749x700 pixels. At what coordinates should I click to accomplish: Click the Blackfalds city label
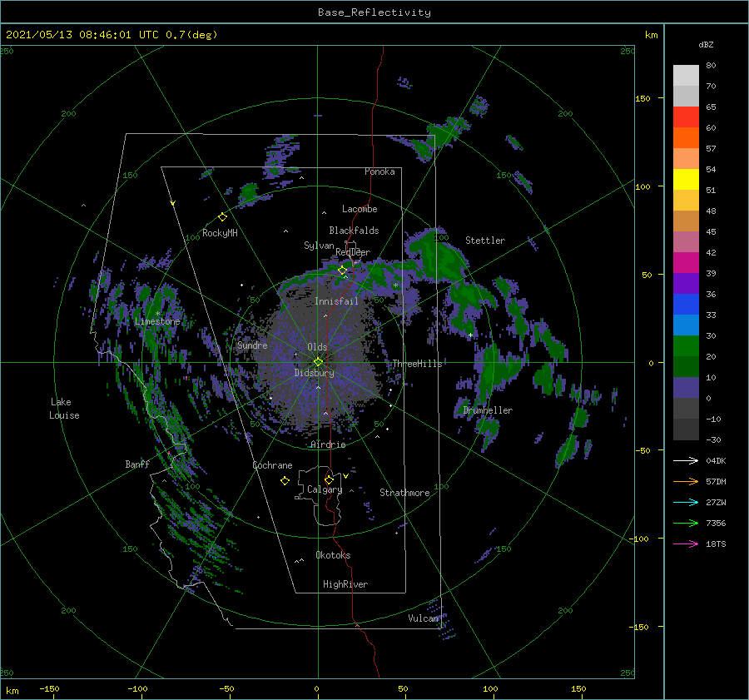[x=354, y=231]
